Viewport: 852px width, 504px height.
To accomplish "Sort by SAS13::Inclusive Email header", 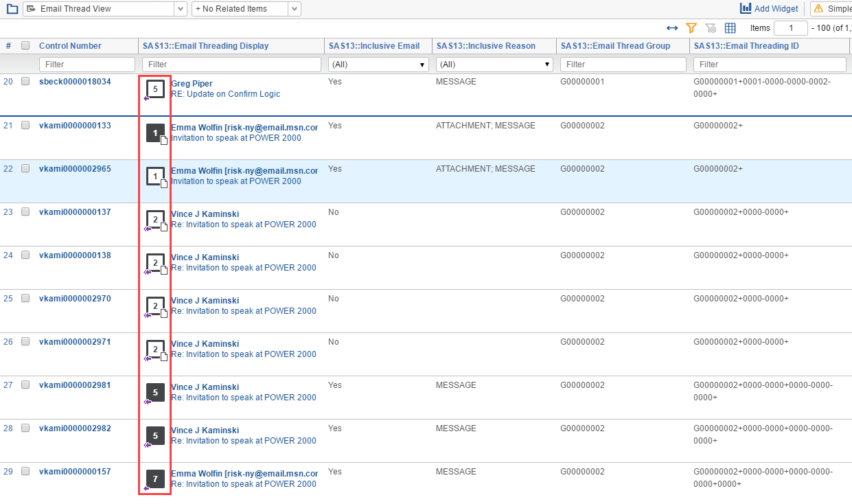I will point(373,46).
